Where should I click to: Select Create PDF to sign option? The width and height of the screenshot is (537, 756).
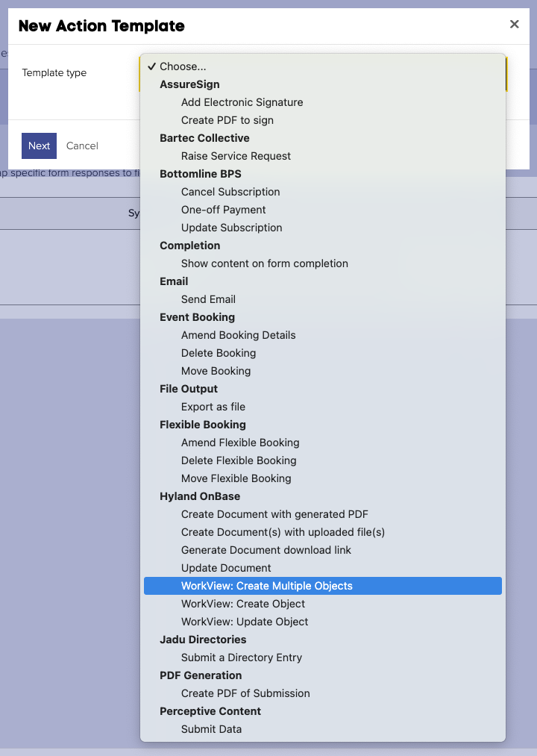point(323,120)
